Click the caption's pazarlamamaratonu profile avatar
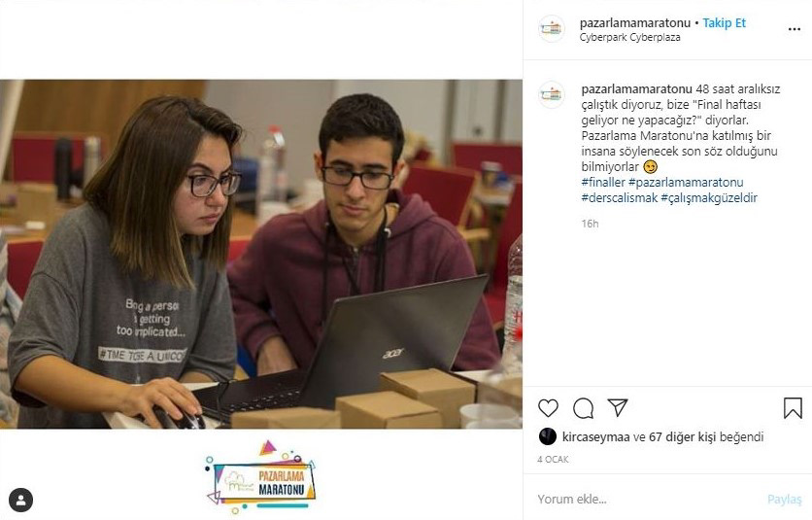Screen dimensions: 812x520 (552, 95)
